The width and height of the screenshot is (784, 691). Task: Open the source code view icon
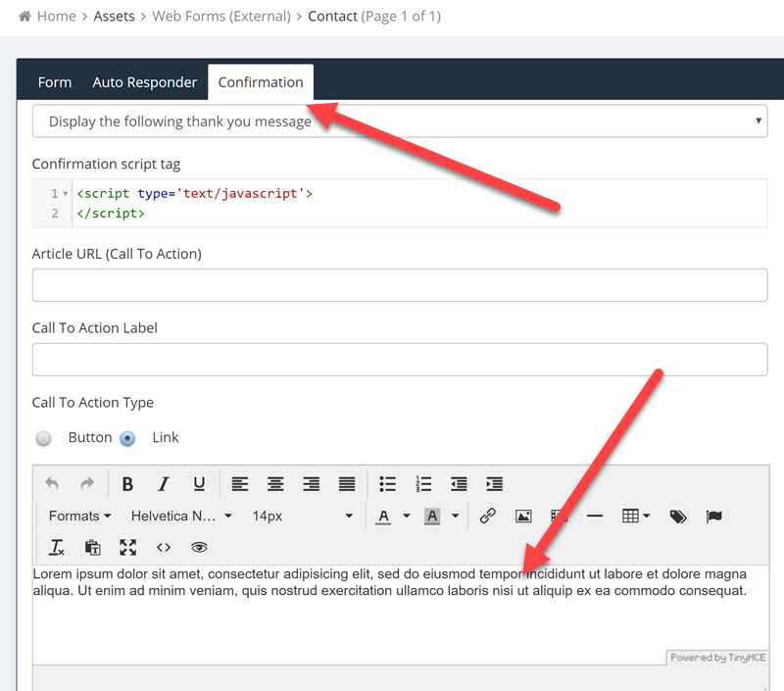[x=164, y=547]
